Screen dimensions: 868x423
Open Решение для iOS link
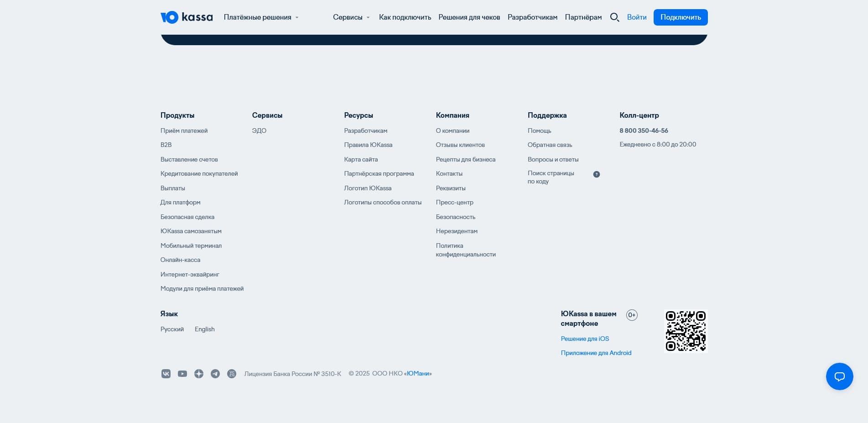[x=585, y=339]
